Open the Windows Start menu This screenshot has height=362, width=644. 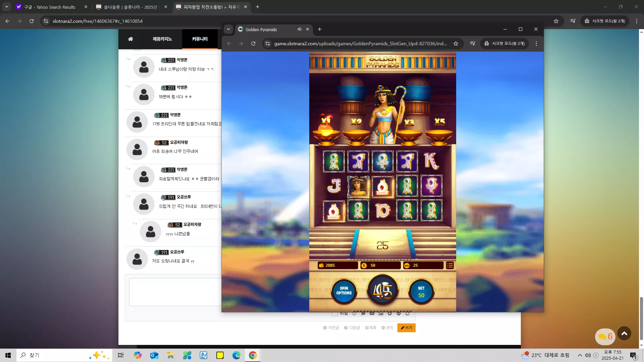pyautogui.click(x=8, y=355)
